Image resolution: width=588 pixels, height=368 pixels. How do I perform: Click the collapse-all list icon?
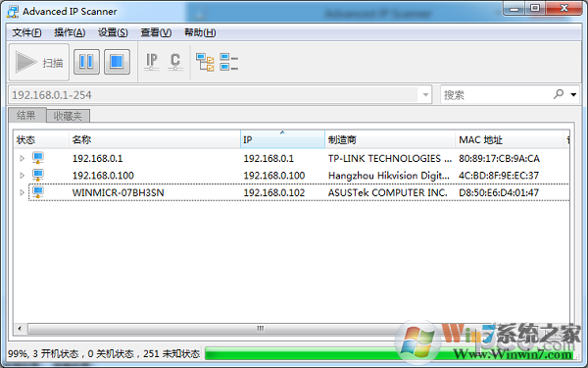click(x=228, y=62)
